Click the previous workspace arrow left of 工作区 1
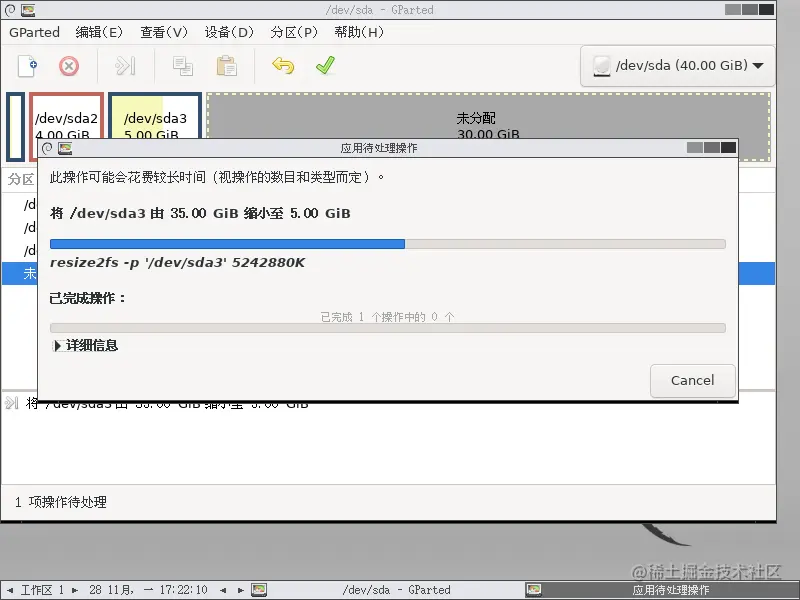800x600 pixels. (x=10, y=590)
